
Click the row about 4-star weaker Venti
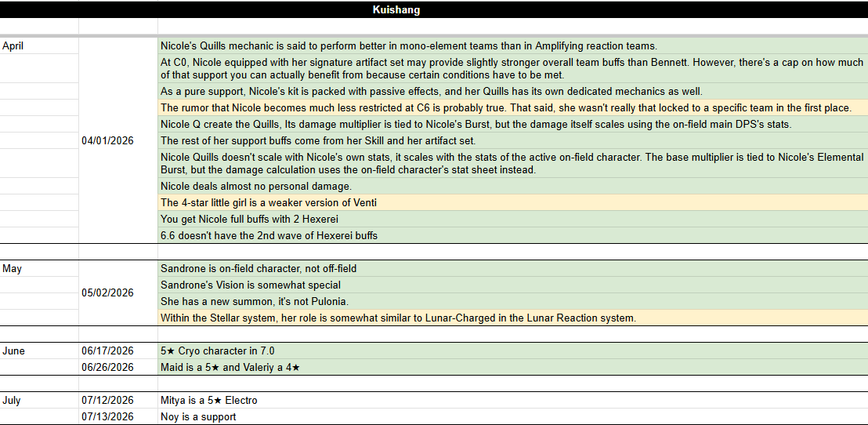pyautogui.click(x=512, y=202)
